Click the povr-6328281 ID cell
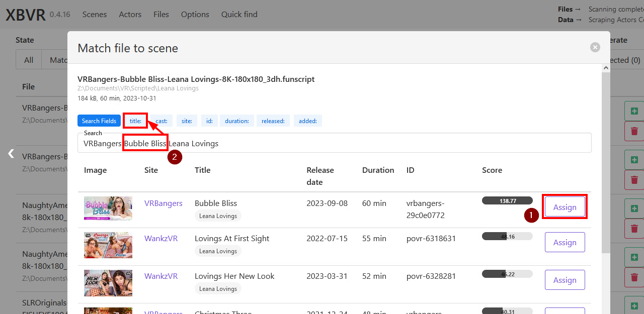The width and height of the screenshot is (644, 314). (x=431, y=276)
